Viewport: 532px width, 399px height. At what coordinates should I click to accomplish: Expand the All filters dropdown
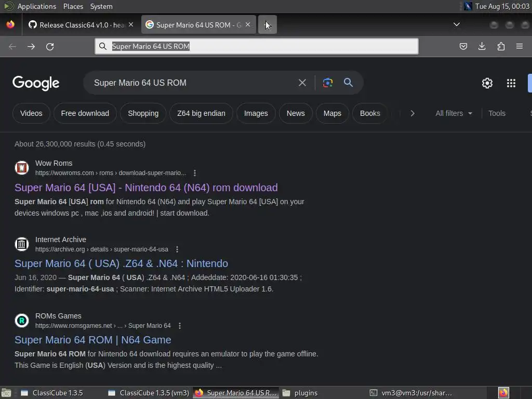[x=454, y=113]
